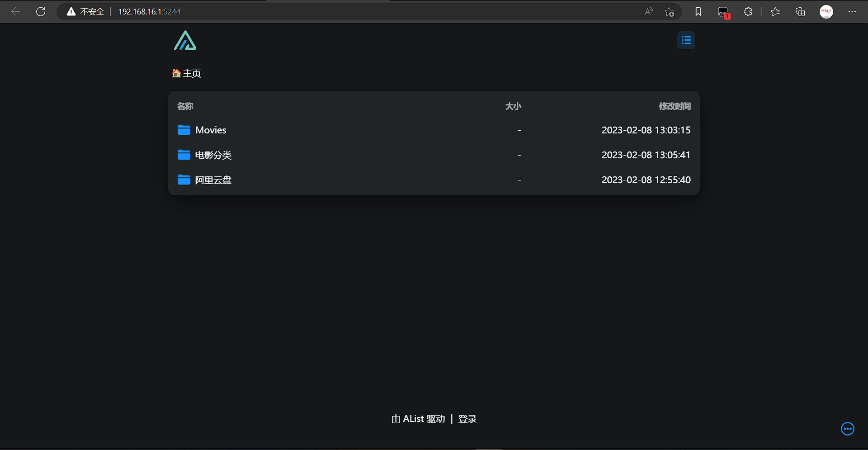
Task: Click the browser back arrow
Action: [x=16, y=12]
